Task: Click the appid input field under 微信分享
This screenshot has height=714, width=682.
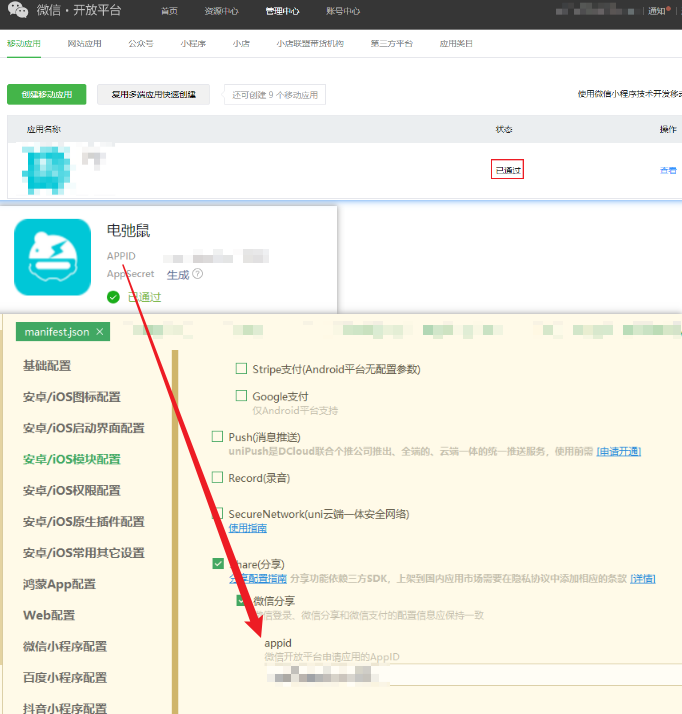Action: pyautogui.click(x=473, y=674)
